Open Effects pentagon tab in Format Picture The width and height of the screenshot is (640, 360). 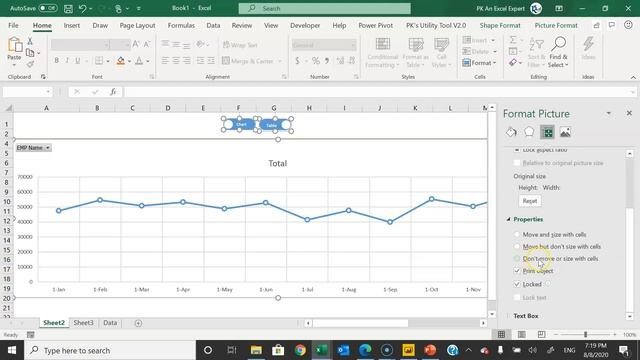click(x=529, y=132)
